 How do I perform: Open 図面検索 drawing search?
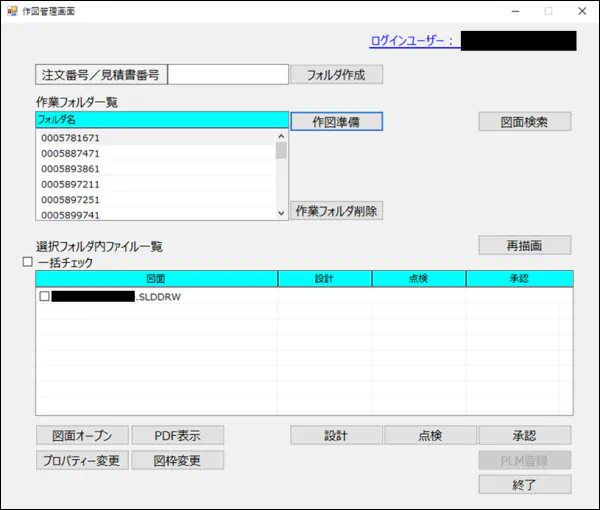[525, 122]
